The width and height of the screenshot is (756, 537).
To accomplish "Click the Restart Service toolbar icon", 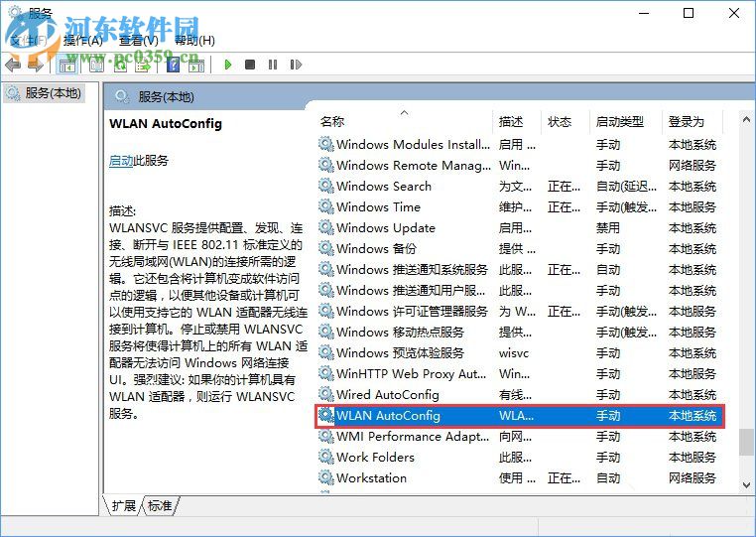I will (x=296, y=65).
